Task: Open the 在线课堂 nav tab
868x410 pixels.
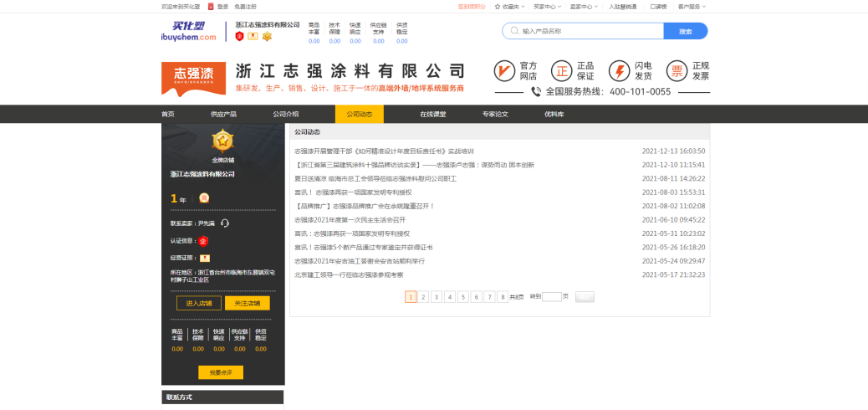Action: [x=433, y=114]
